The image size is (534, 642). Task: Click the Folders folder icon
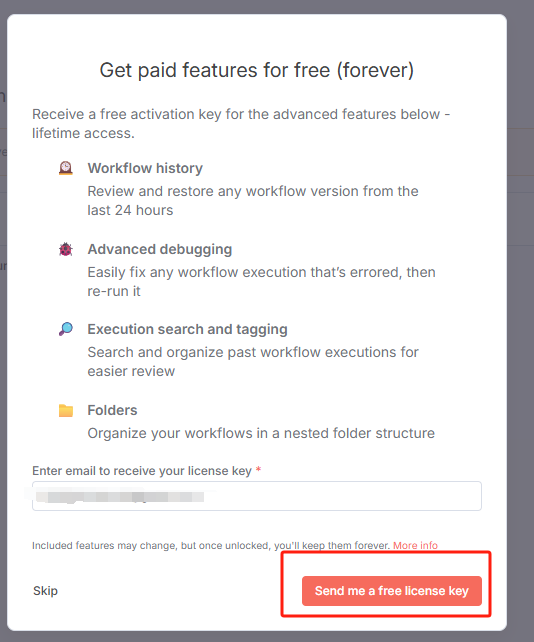[x=66, y=410]
